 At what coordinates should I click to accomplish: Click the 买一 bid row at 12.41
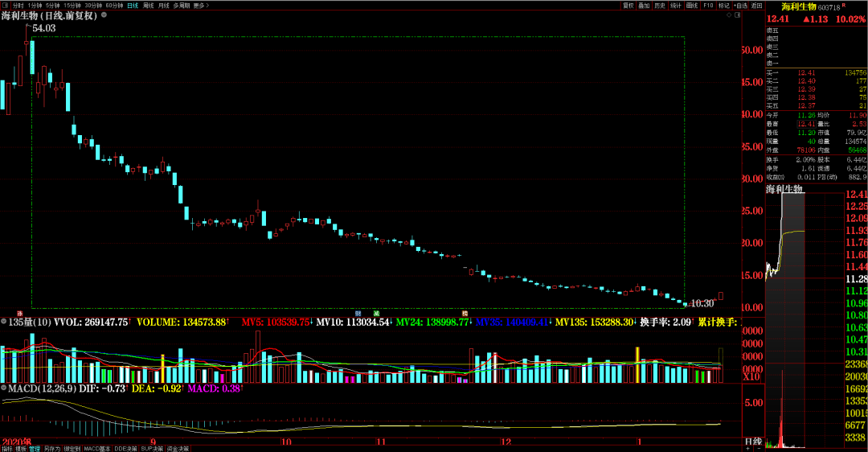point(817,72)
